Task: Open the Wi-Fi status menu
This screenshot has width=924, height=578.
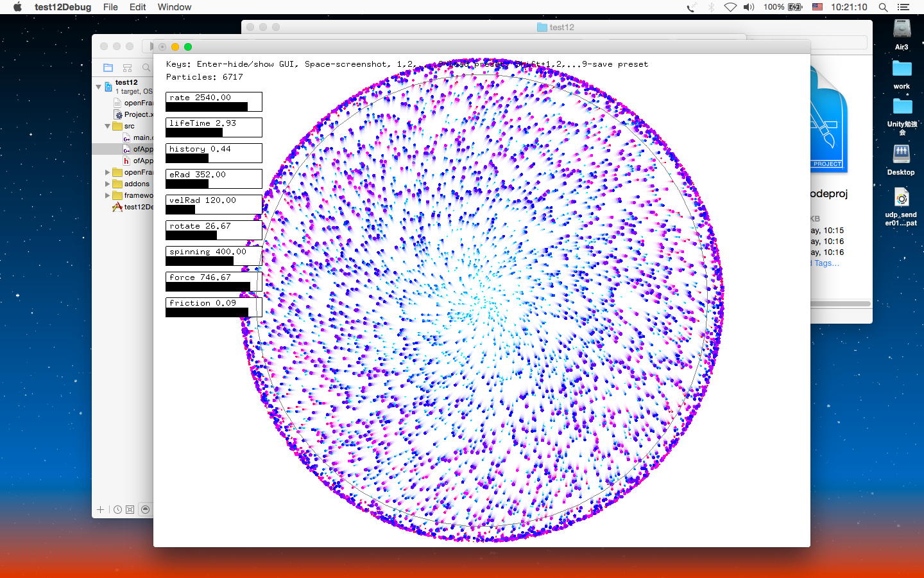Action: [x=730, y=7]
